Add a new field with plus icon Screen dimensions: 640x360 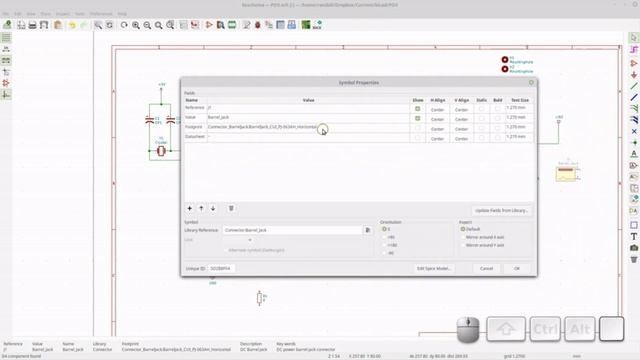tap(189, 208)
